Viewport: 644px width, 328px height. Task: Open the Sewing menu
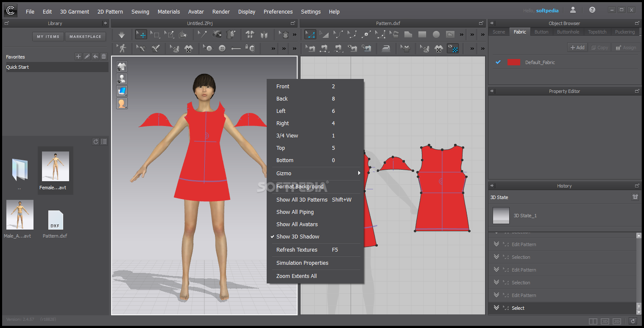pos(140,11)
